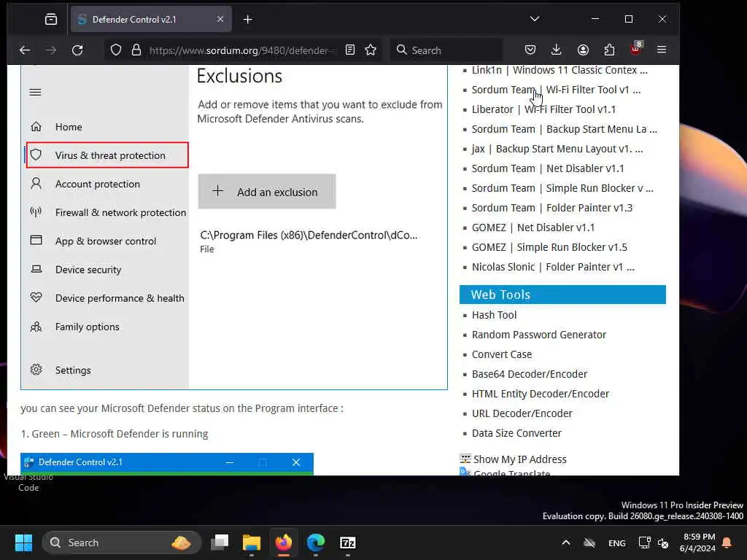Click Home in the Defender sidebar
Image resolution: width=747 pixels, height=560 pixels.
pos(69,127)
